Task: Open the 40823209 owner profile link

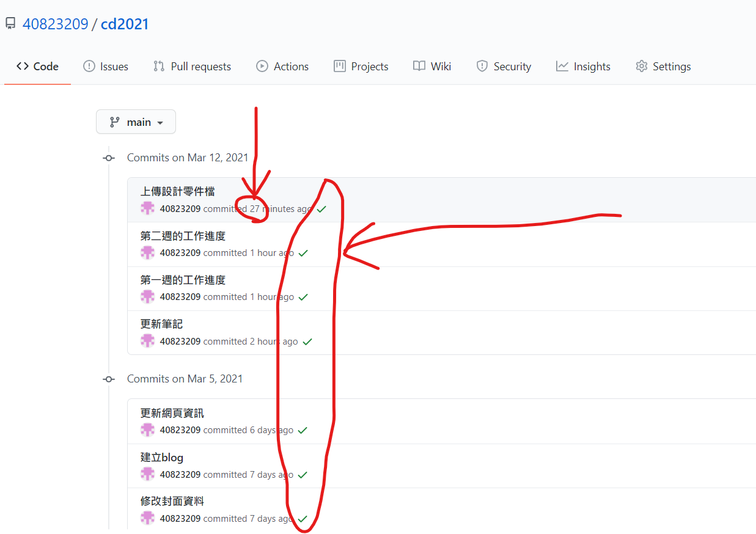Action: 55,24
